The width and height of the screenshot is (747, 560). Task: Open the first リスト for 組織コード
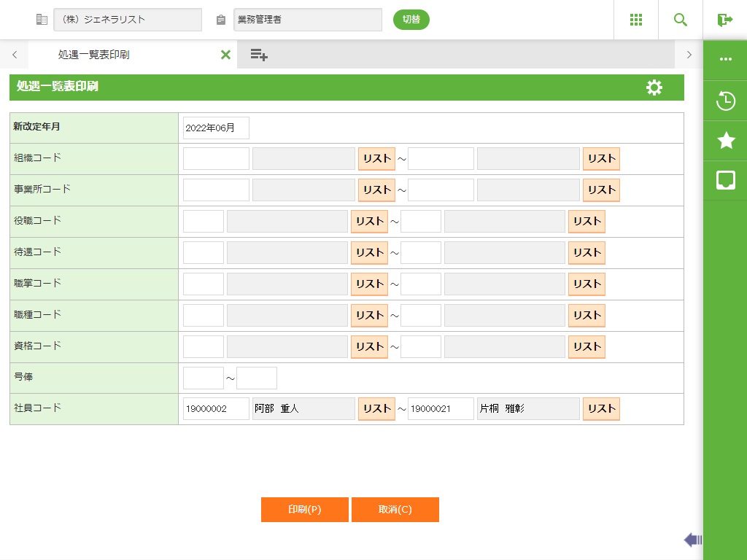[376, 159]
